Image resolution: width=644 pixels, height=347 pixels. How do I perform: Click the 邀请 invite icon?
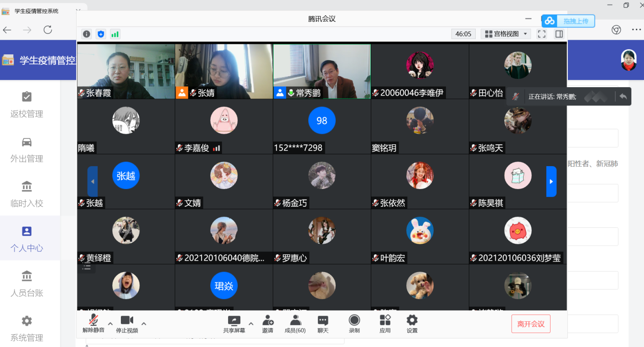[268, 323]
